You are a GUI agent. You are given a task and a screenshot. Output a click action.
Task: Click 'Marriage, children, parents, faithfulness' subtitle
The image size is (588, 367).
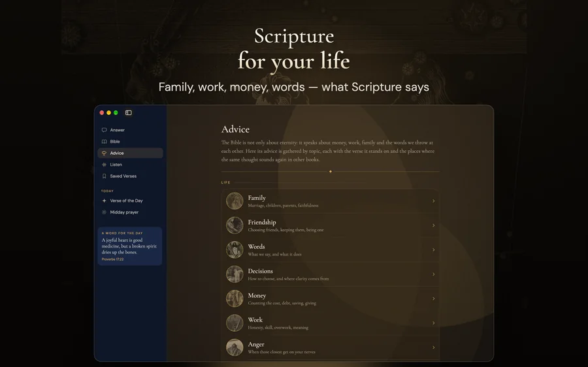(283, 206)
